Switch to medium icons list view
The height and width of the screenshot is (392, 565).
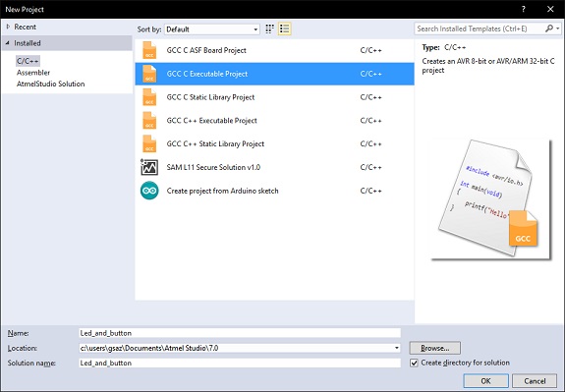[285, 29]
